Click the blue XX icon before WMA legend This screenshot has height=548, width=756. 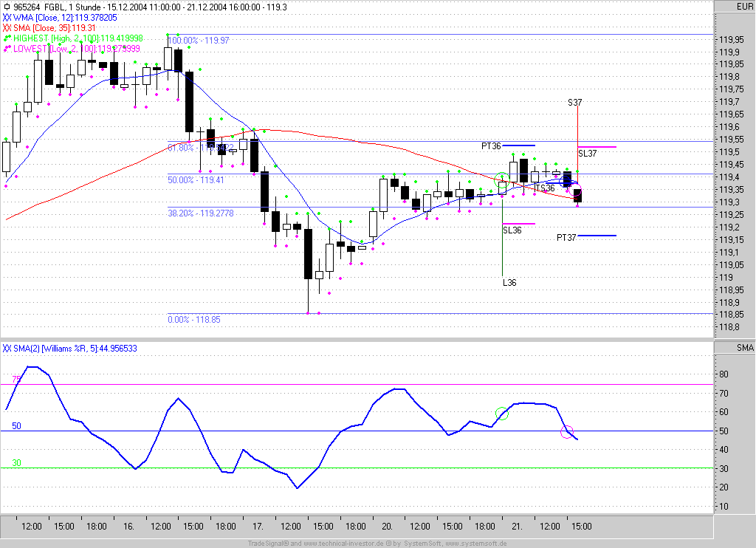pos(7,18)
